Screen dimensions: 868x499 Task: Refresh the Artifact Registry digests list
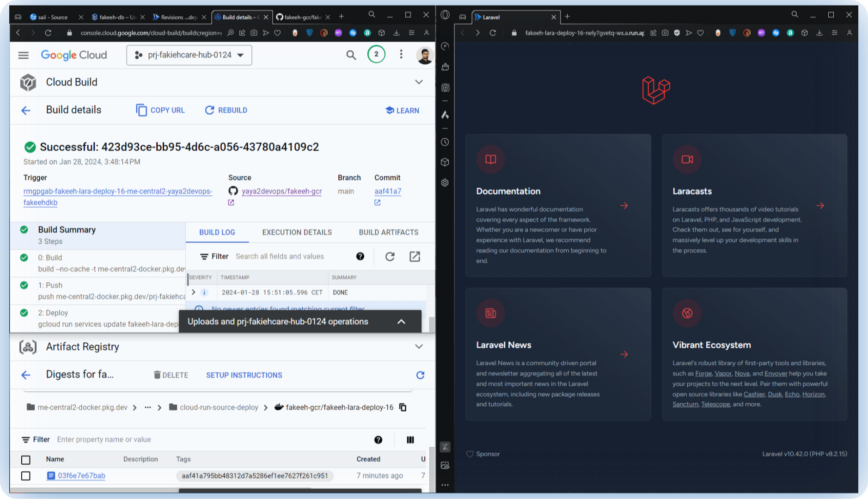click(420, 375)
